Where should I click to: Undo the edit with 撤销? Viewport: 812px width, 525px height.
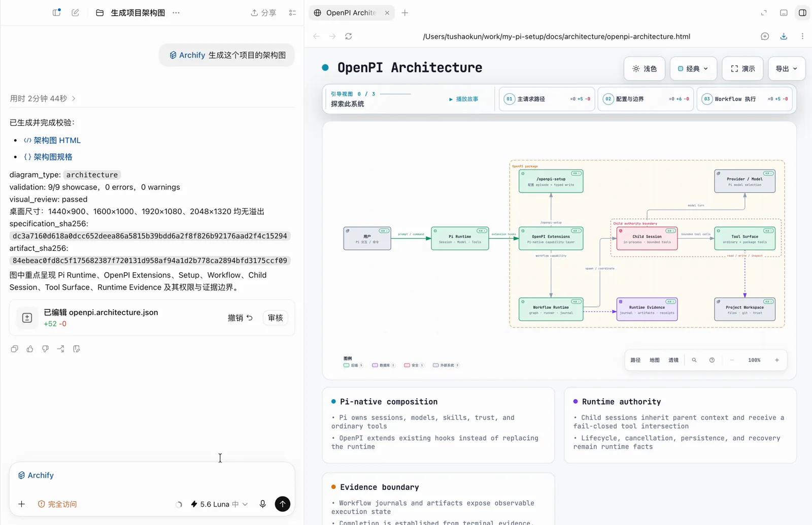(x=240, y=318)
